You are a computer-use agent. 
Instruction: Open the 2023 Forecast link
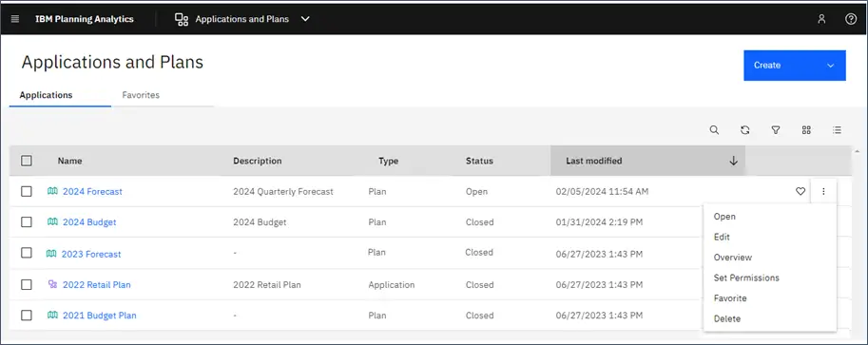[91, 254]
